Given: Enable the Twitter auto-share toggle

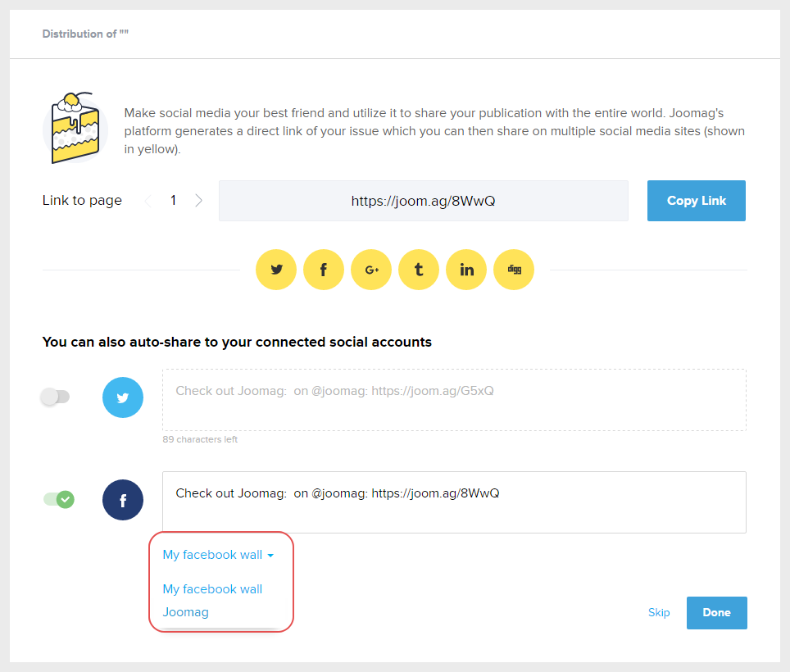Looking at the screenshot, I should coord(56,397).
